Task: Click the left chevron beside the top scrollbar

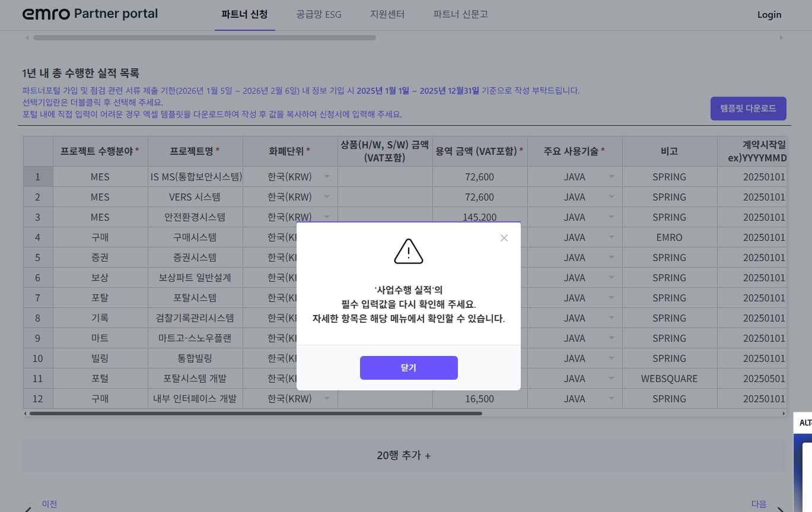Action: pyautogui.click(x=27, y=37)
